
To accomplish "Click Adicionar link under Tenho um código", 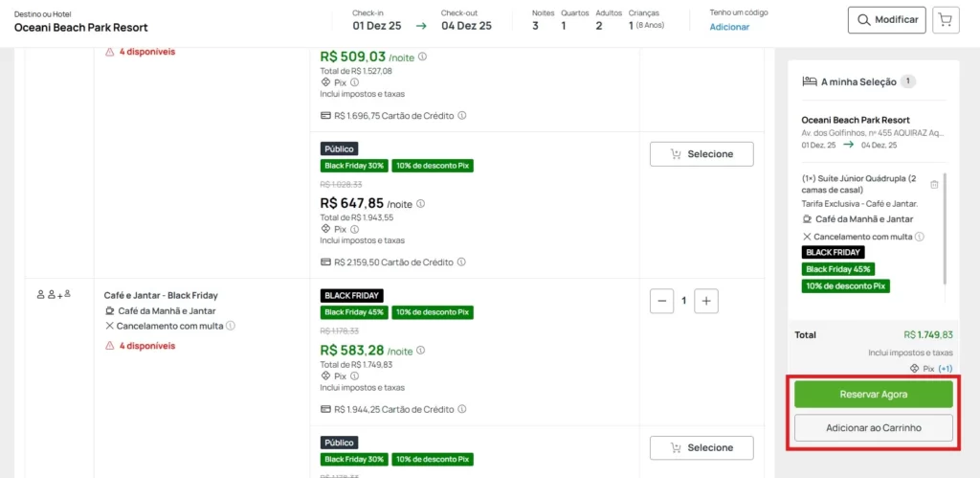I will click(729, 27).
